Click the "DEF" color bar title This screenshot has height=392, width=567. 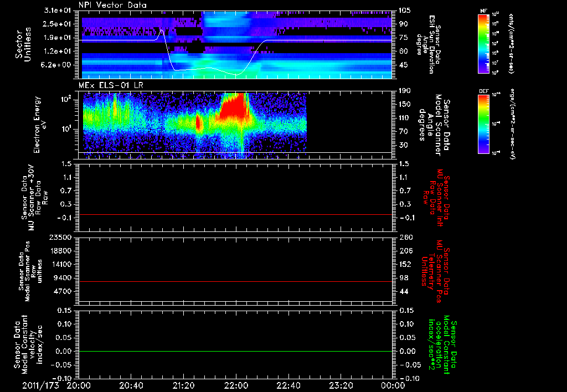483,91
